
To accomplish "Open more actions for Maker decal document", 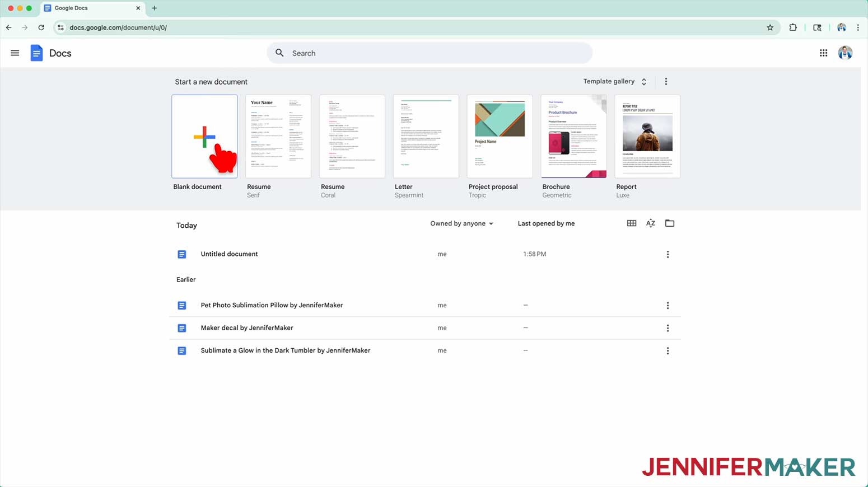I will [x=668, y=329].
